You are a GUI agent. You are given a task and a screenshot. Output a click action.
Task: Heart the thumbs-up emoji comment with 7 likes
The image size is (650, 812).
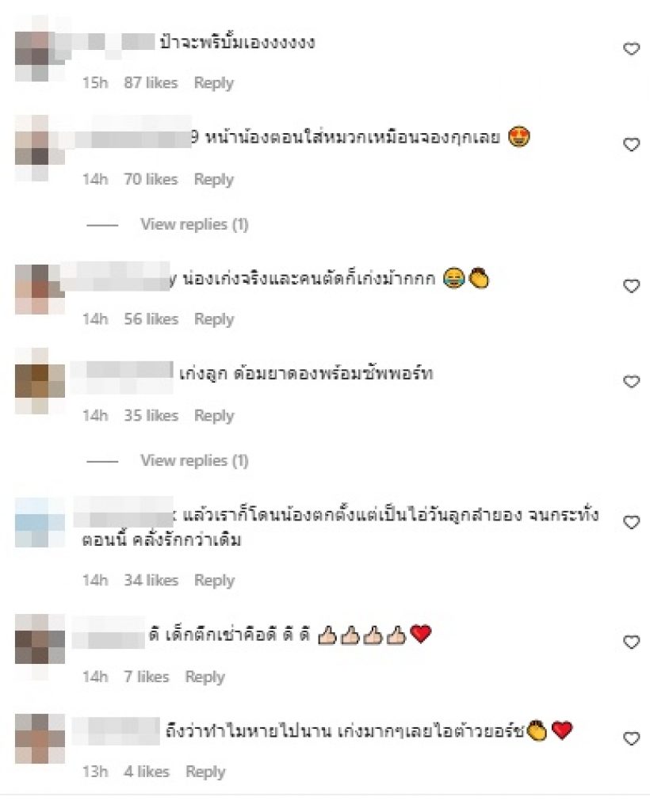(x=631, y=642)
